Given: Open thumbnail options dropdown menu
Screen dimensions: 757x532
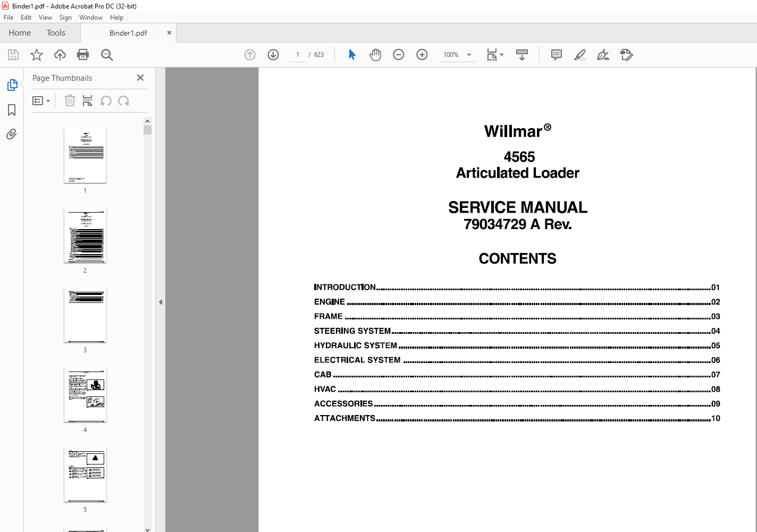Looking at the screenshot, I should click(x=41, y=100).
